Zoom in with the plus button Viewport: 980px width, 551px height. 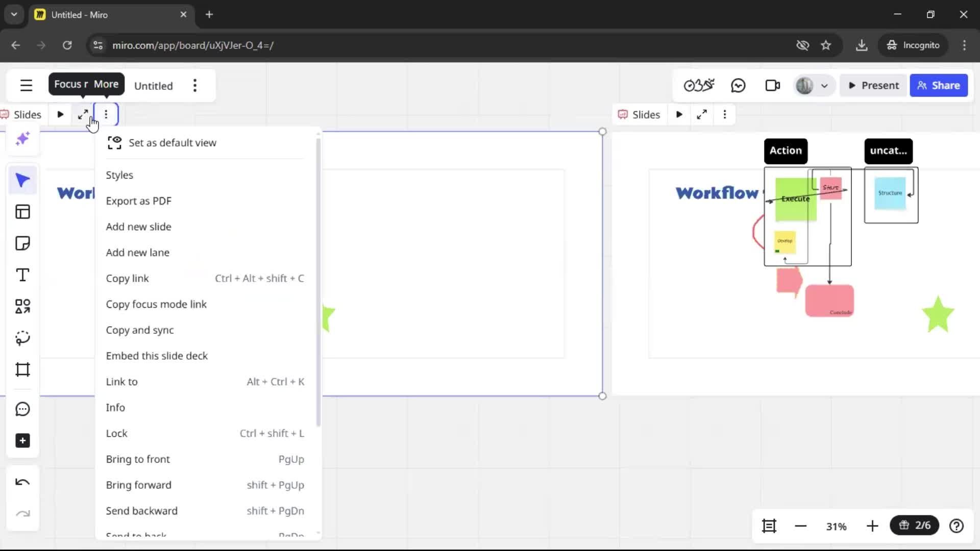872,526
